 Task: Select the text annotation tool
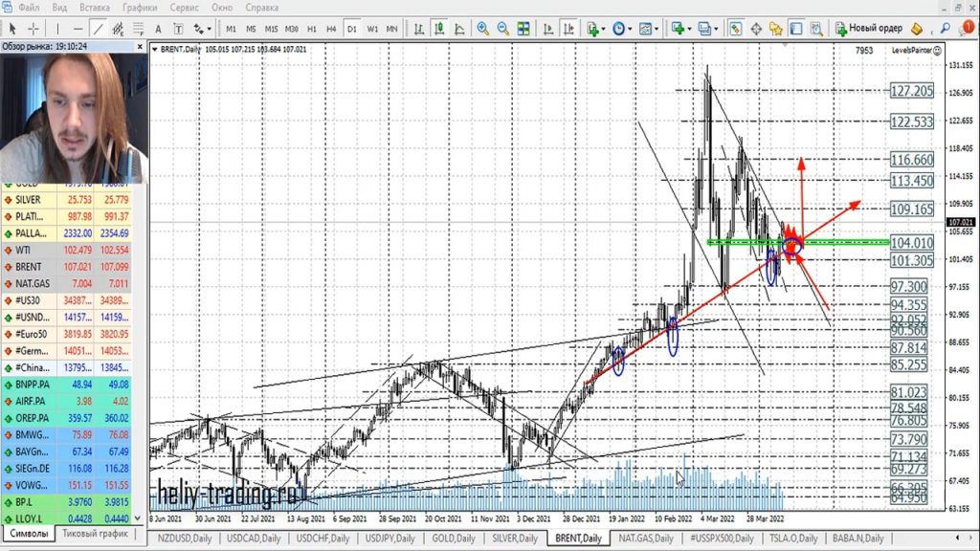tap(156, 29)
